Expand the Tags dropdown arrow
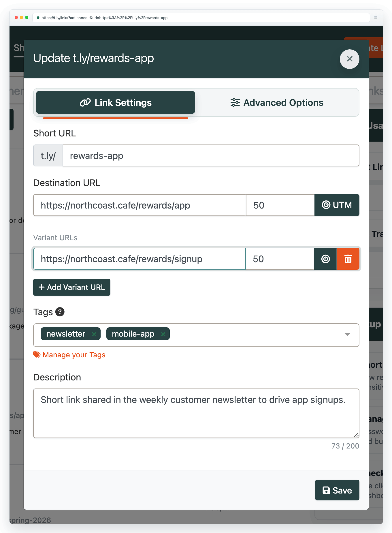The height and width of the screenshot is (533, 392). (x=347, y=335)
